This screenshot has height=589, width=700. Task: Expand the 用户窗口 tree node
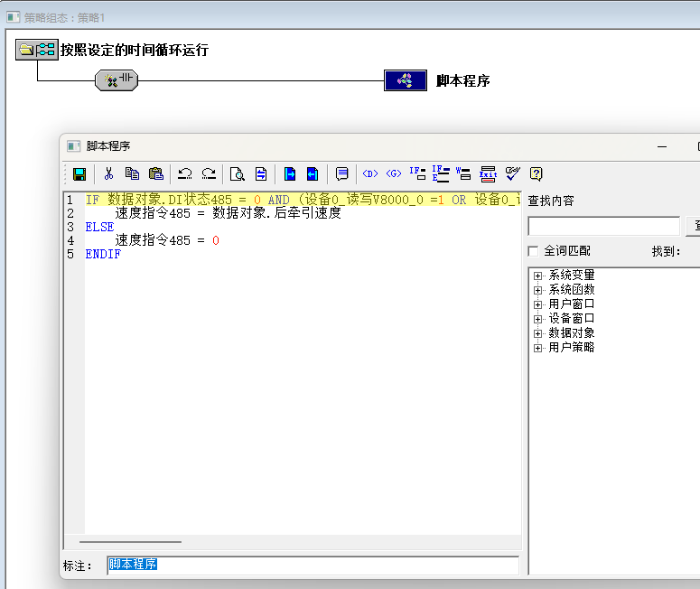click(x=538, y=304)
